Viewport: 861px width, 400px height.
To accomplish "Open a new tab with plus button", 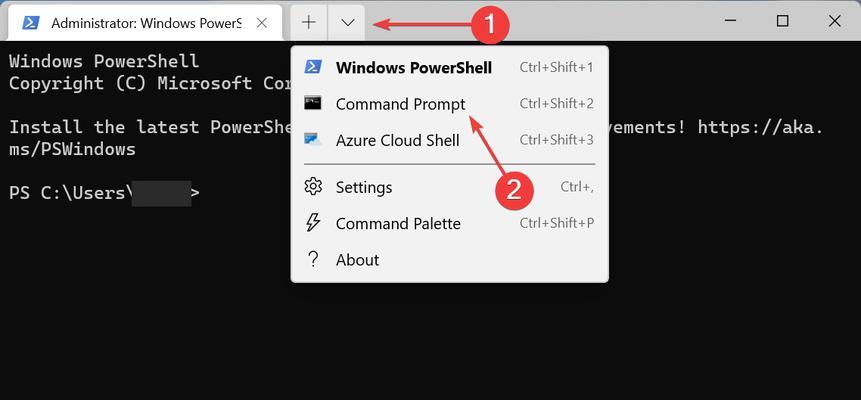I will click(309, 23).
